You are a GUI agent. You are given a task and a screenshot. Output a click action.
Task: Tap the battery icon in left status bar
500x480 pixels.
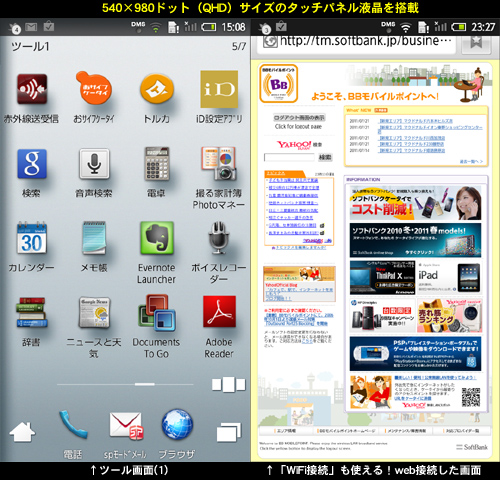point(209,27)
